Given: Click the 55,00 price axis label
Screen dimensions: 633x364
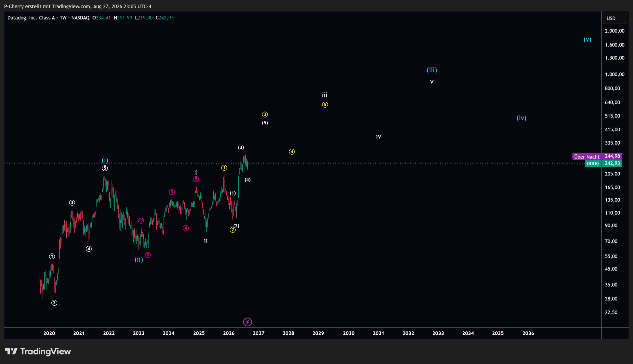Looking at the screenshot, I should click(x=611, y=256).
